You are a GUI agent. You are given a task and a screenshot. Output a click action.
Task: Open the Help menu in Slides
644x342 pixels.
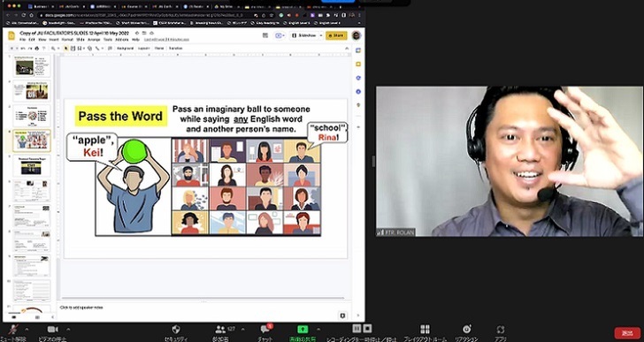135,40
